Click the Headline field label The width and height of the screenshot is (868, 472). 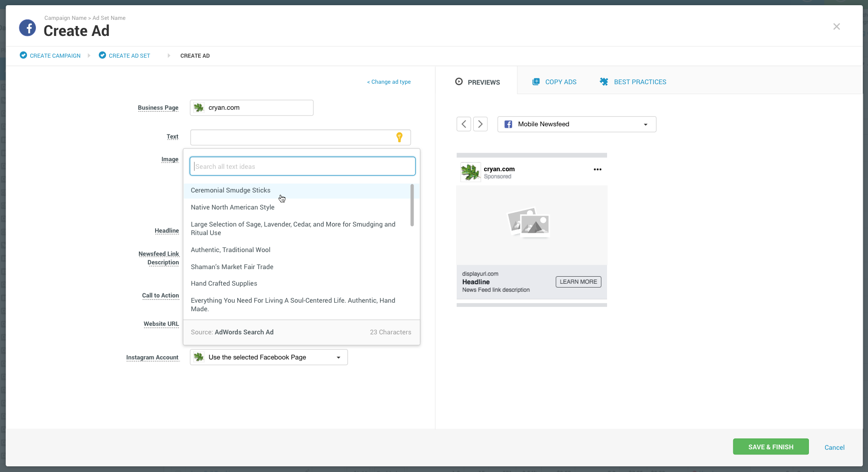click(x=166, y=231)
